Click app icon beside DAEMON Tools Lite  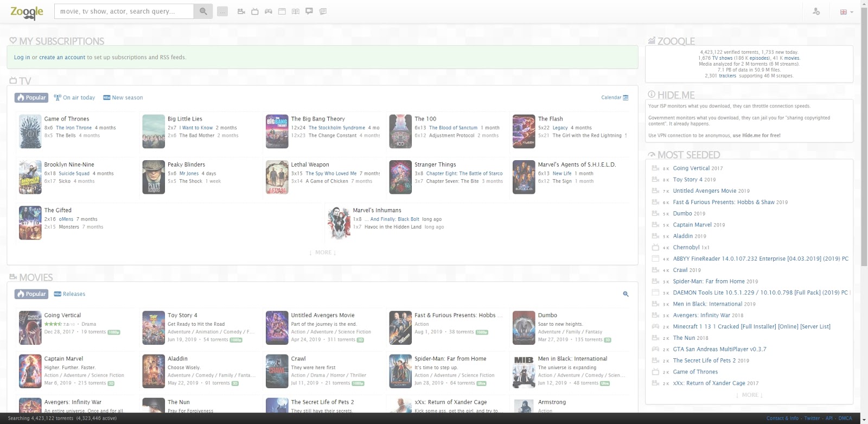(655, 293)
